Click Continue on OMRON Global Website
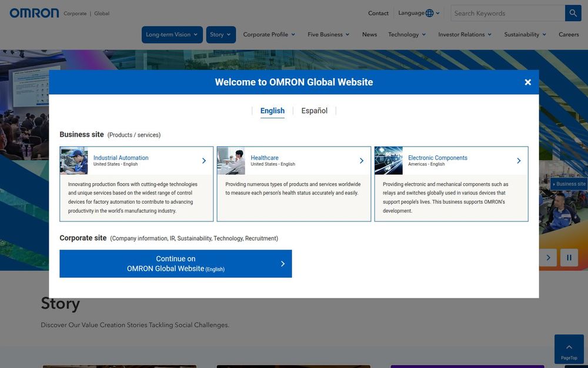Viewport: 588px width, 368px height. point(175,263)
